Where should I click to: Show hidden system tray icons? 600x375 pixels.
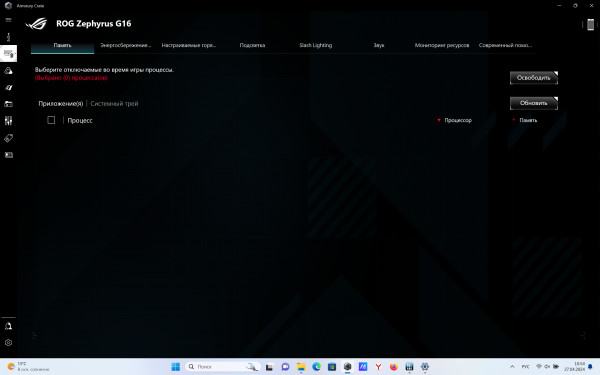click(x=512, y=367)
